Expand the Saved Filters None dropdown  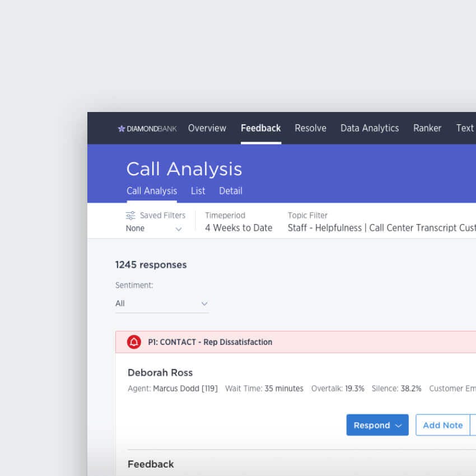(154, 228)
